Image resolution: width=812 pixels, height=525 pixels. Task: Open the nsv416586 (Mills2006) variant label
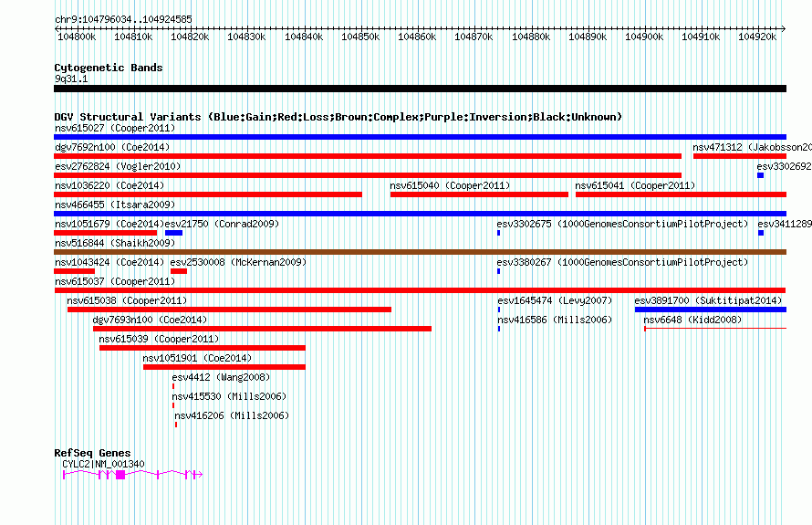[x=555, y=320]
